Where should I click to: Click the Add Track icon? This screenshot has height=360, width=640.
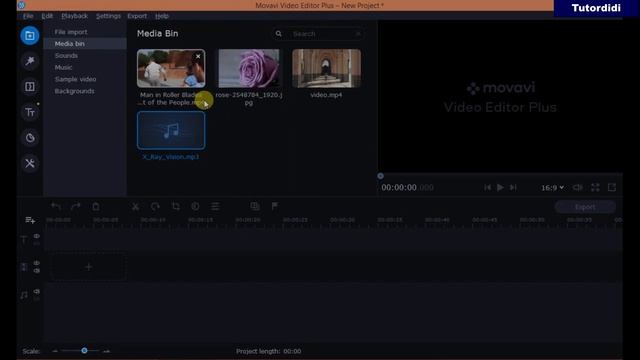click(x=30, y=220)
